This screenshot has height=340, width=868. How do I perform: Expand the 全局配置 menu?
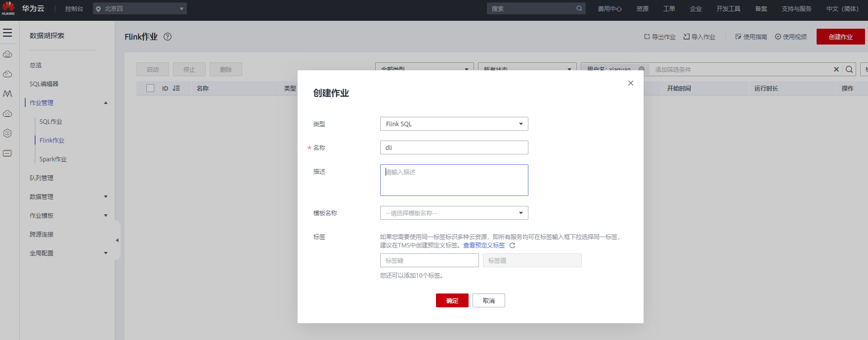[106, 253]
